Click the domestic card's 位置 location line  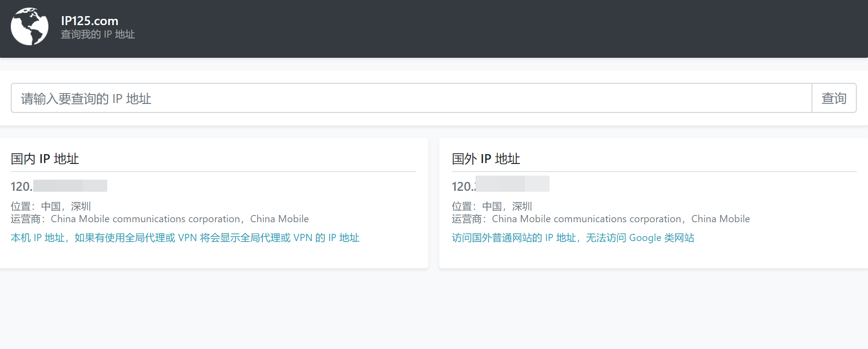51,206
